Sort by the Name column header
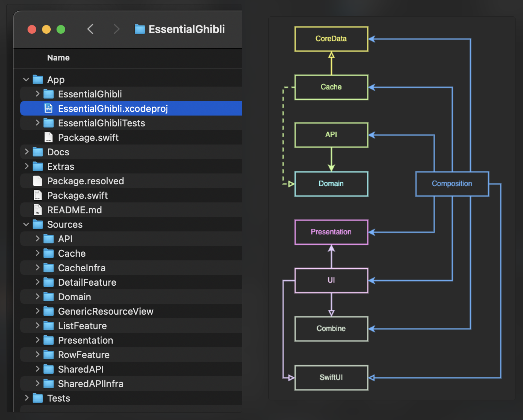This screenshot has height=420, width=523. (x=58, y=58)
